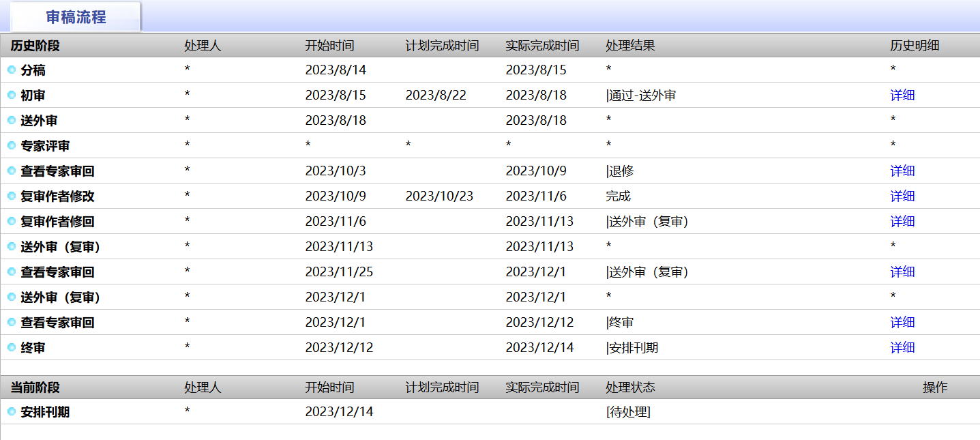Click the bullet icon beside 复审作者修回
980x440 pixels.
click(x=12, y=221)
